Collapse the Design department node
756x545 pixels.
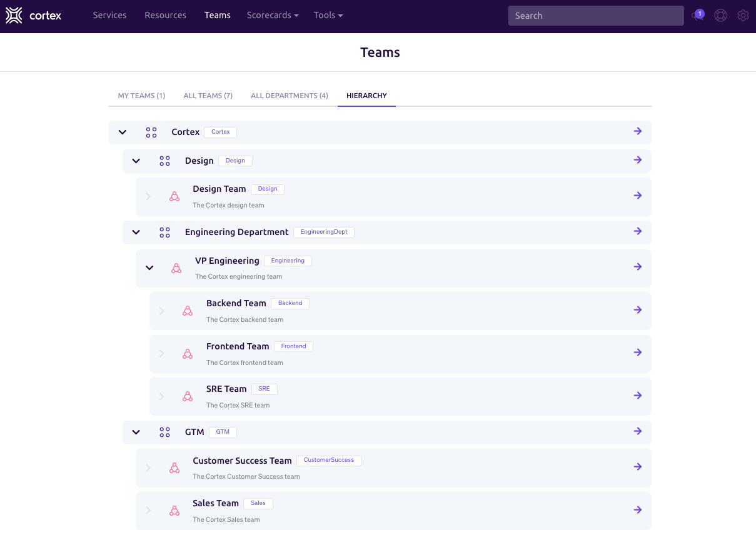tap(136, 161)
